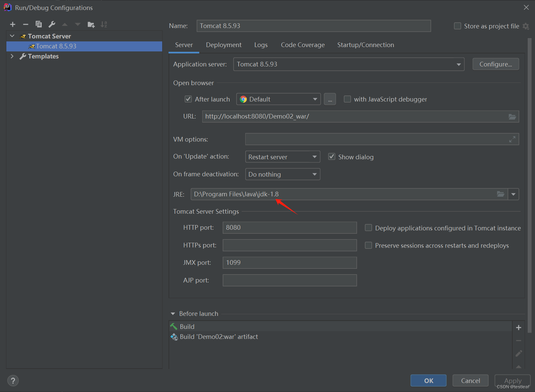Move configuration up arrow
The height and width of the screenshot is (392, 535).
pos(65,24)
